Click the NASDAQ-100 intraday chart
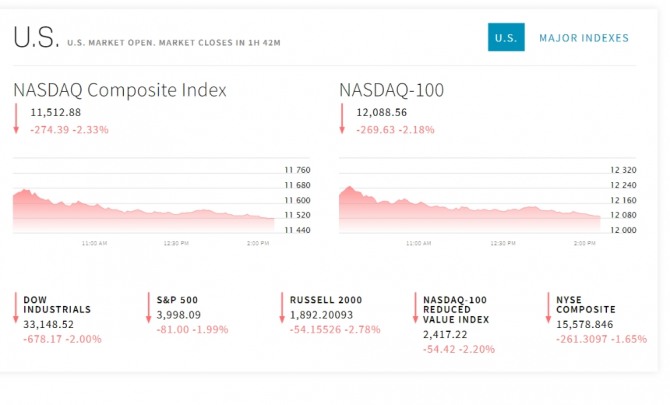Viewport: 670px width, 405px height. (488, 200)
